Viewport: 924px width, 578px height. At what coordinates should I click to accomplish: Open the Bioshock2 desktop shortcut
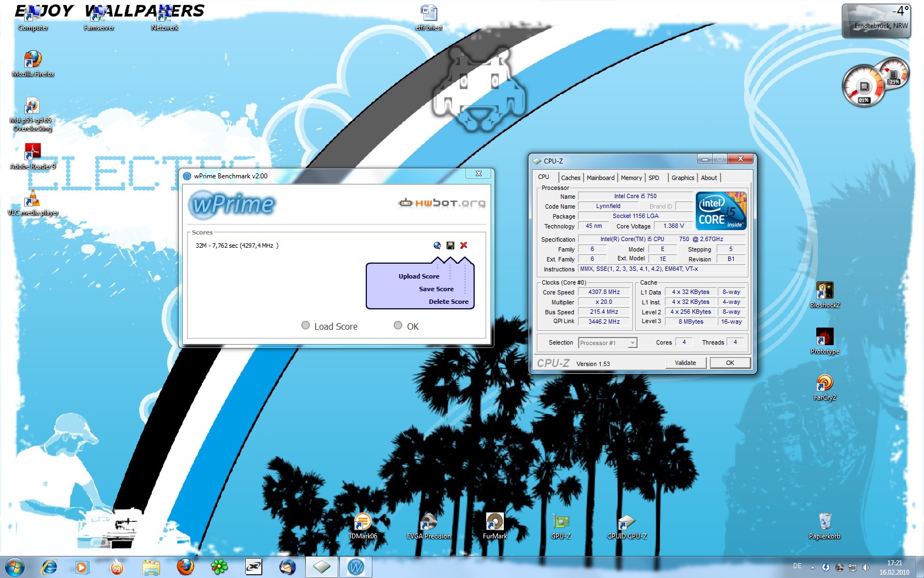pos(824,295)
